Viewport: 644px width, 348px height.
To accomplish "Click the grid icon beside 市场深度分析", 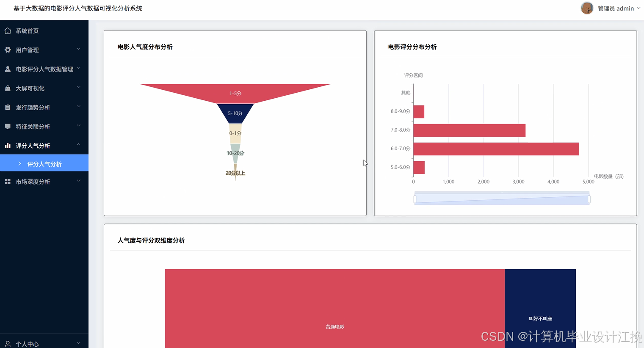I will click(x=8, y=182).
